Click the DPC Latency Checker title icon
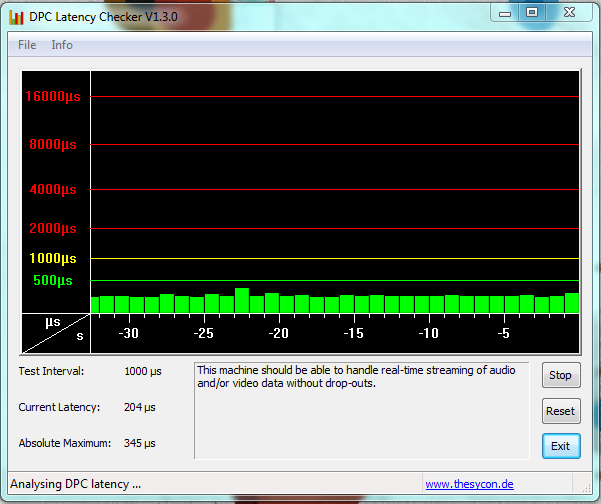Image resolution: width=601 pixels, height=504 pixels. pos(16,17)
